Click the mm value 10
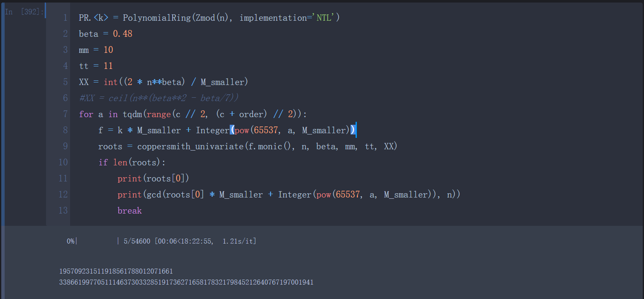The width and height of the screenshot is (644, 299). pyautogui.click(x=108, y=50)
